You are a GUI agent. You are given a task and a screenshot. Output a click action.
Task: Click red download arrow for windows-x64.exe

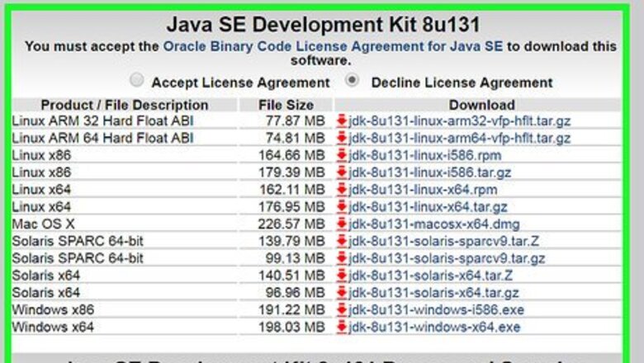tap(342, 328)
